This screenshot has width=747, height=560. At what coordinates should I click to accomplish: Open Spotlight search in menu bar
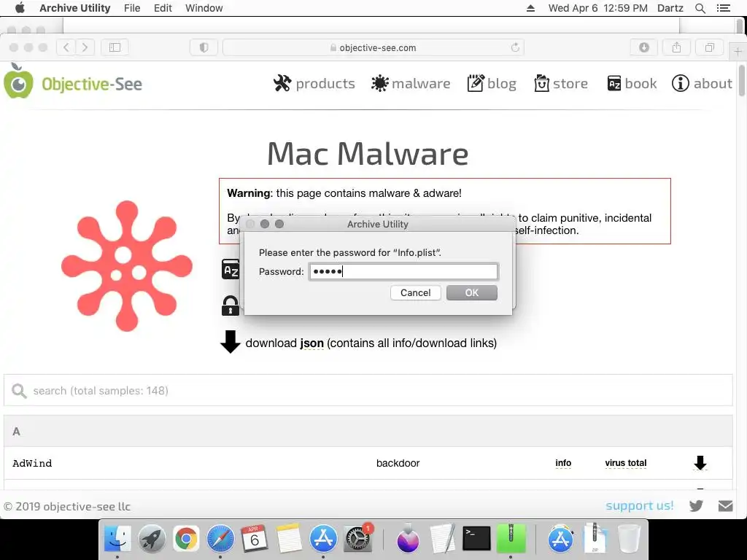(x=700, y=8)
